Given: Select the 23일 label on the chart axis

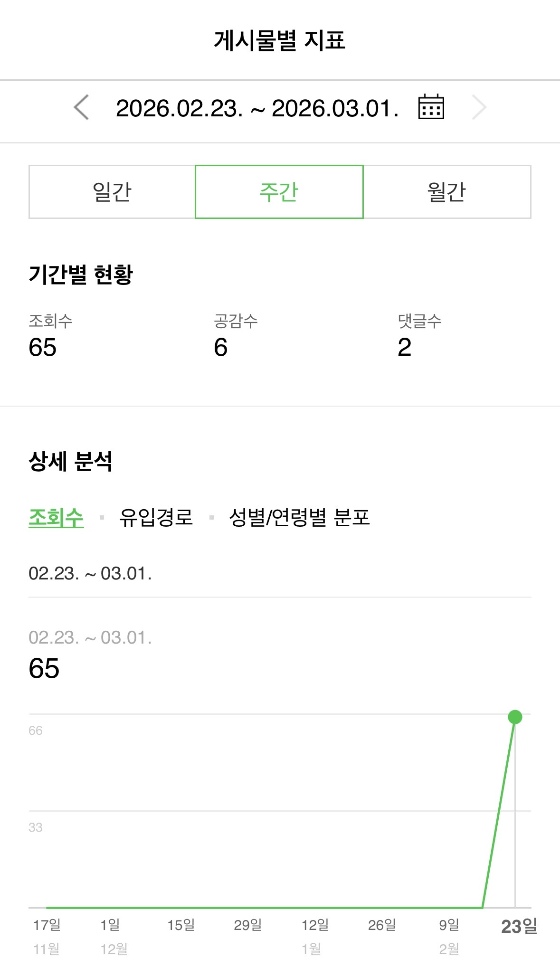Looking at the screenshot, I should [x=519, y=926].
